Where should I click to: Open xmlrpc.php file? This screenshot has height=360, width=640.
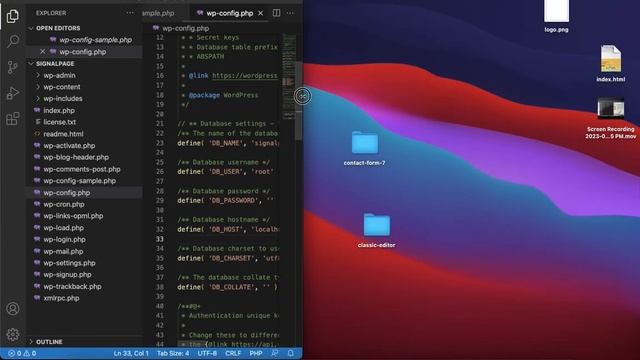(61, 298)
